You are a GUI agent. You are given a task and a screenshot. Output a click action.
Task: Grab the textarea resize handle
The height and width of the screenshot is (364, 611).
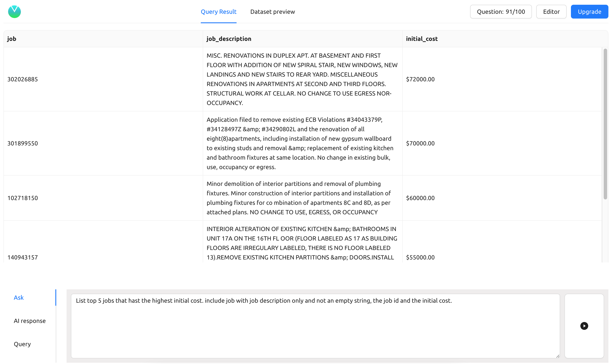click(x=558, y=356)
